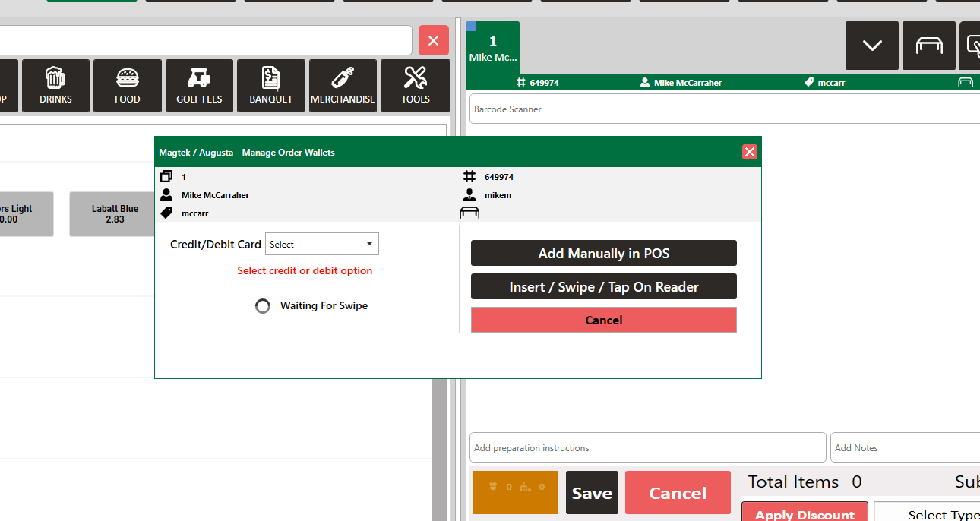Expand the chevron-down button above the order
The height and width of the screenshot is (521, 980).
coord(871,46)
